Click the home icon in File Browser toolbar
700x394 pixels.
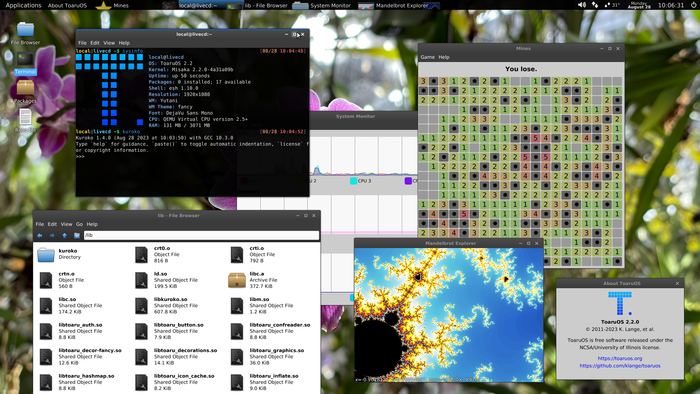tap(77, 235)
